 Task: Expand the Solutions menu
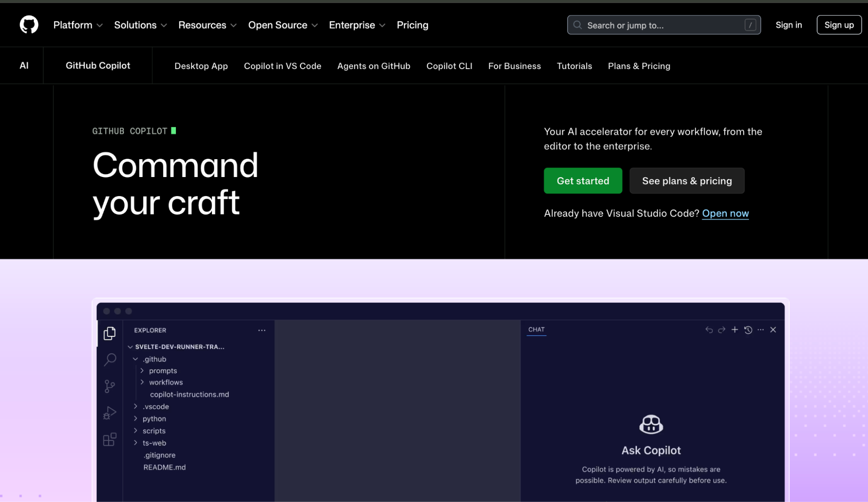pos(141,25)
